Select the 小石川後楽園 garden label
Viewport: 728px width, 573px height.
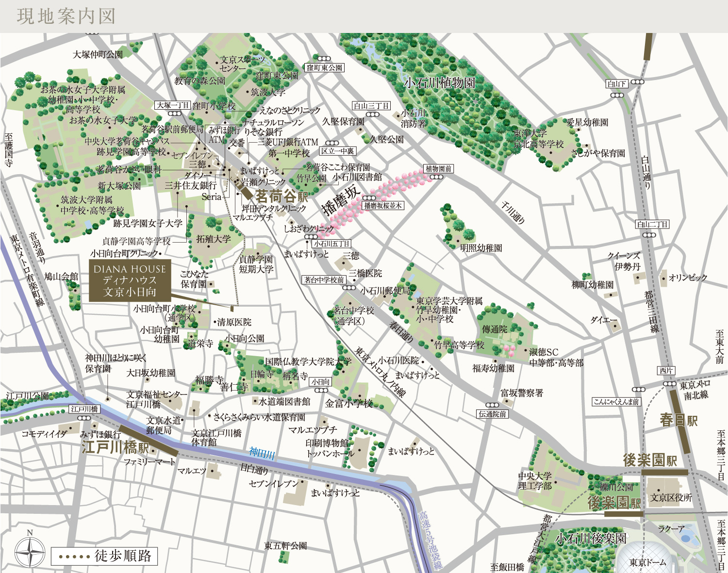591,538
